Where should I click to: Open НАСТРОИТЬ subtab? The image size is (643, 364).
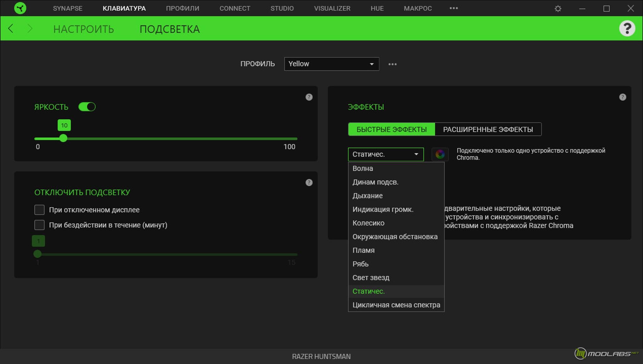click(84, 29)
